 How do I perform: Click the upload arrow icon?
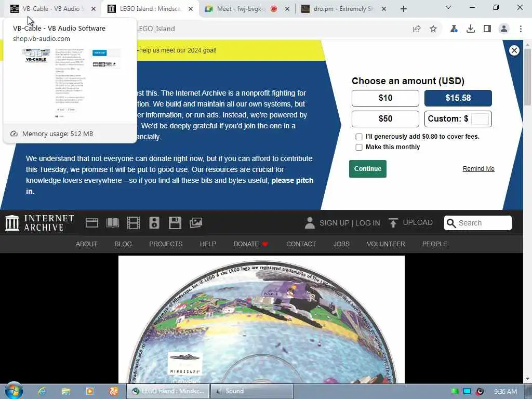393,223
